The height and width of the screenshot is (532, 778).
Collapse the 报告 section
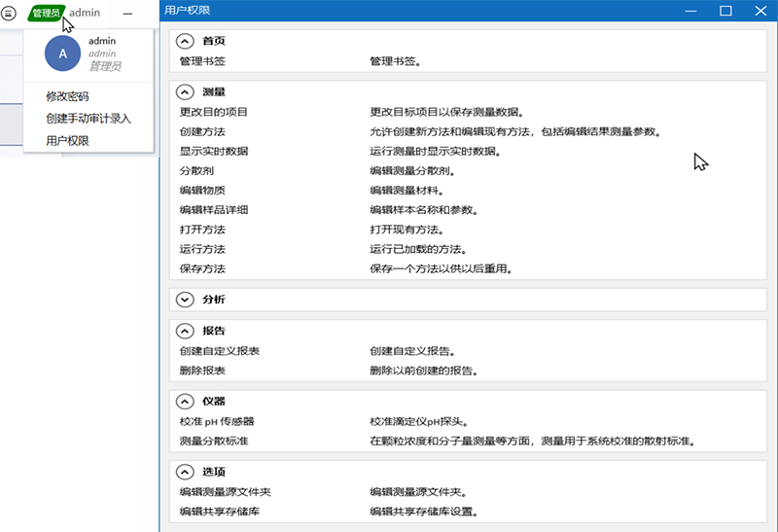pos(185,331)
